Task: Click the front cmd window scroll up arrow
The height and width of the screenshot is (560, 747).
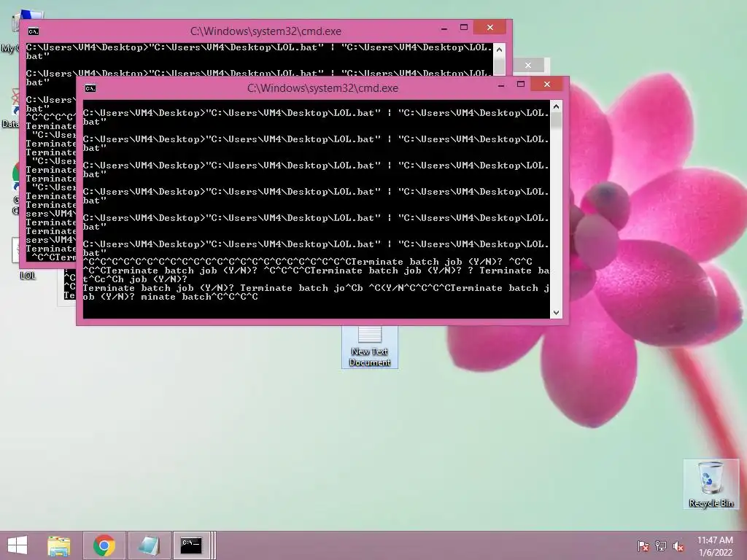Action: pyautogui.click(x=556, y=106)
